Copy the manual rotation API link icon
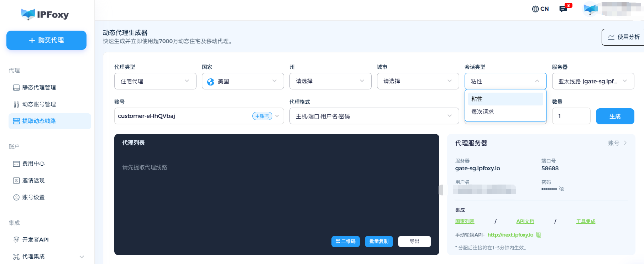The height and width of the screenshot is (264, 644). (539, 235)
